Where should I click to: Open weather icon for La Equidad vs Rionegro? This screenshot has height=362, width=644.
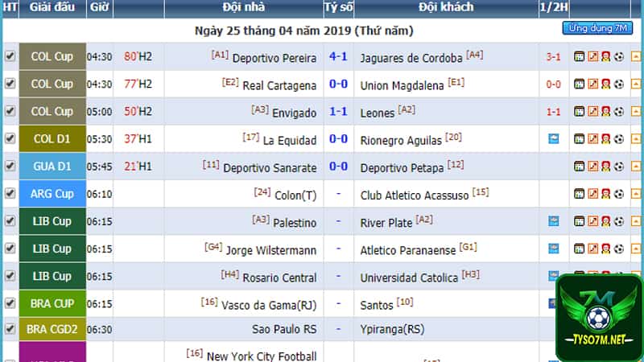pos(554,138)
